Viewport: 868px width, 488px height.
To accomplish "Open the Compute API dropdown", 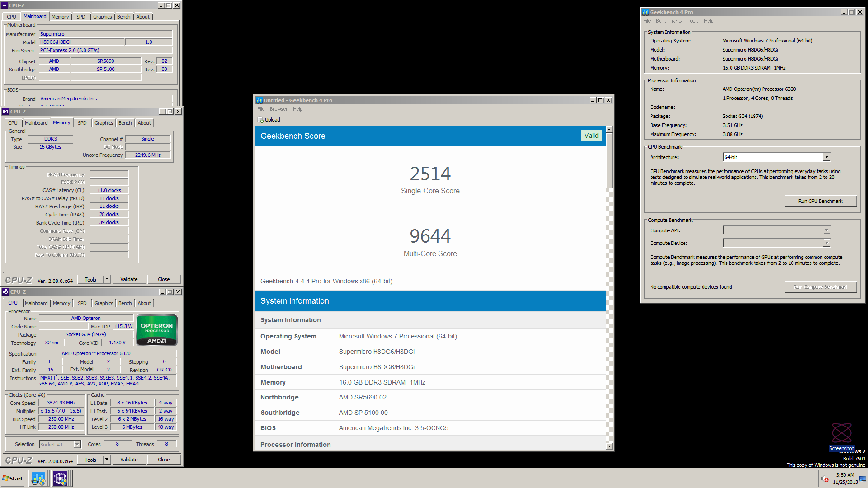I will coord(826,230).
